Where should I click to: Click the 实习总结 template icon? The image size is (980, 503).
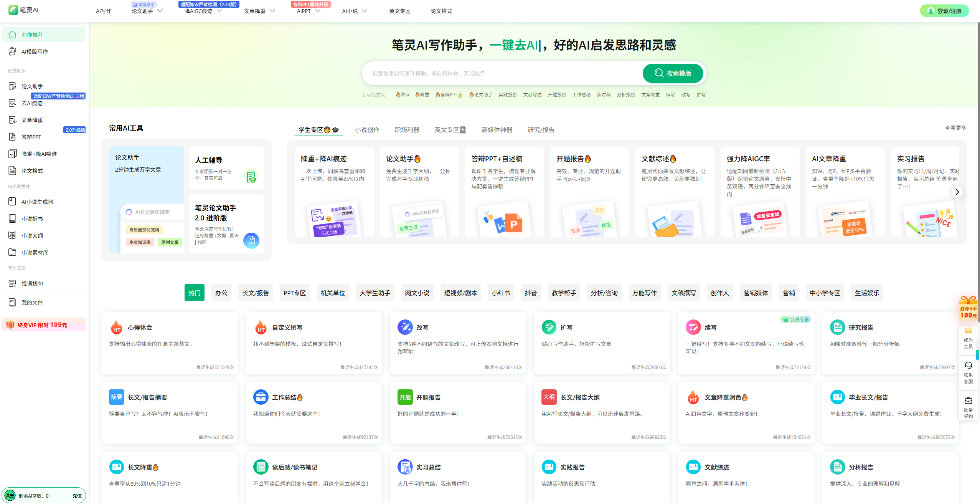click(405, 467)
